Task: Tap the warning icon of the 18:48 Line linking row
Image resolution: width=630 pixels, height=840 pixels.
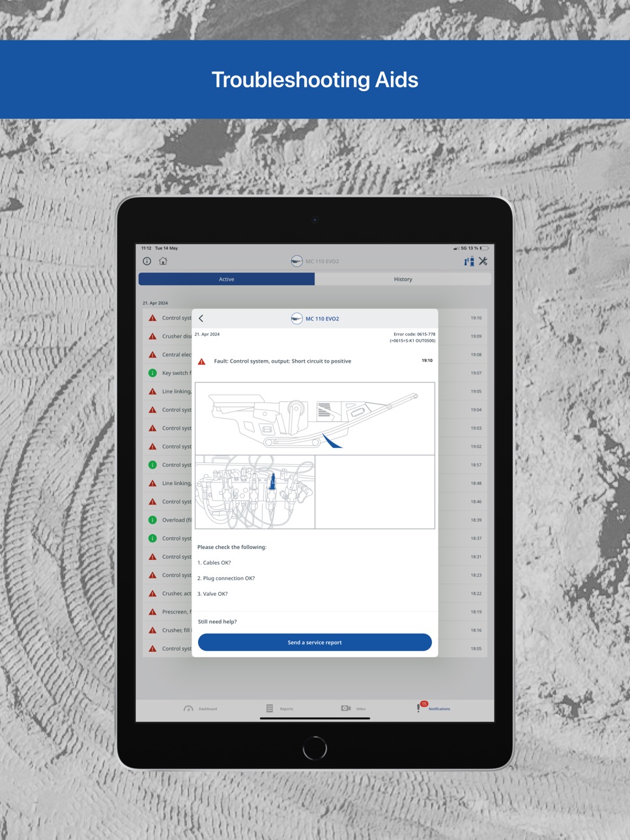Action: click(x=152, y=483)
